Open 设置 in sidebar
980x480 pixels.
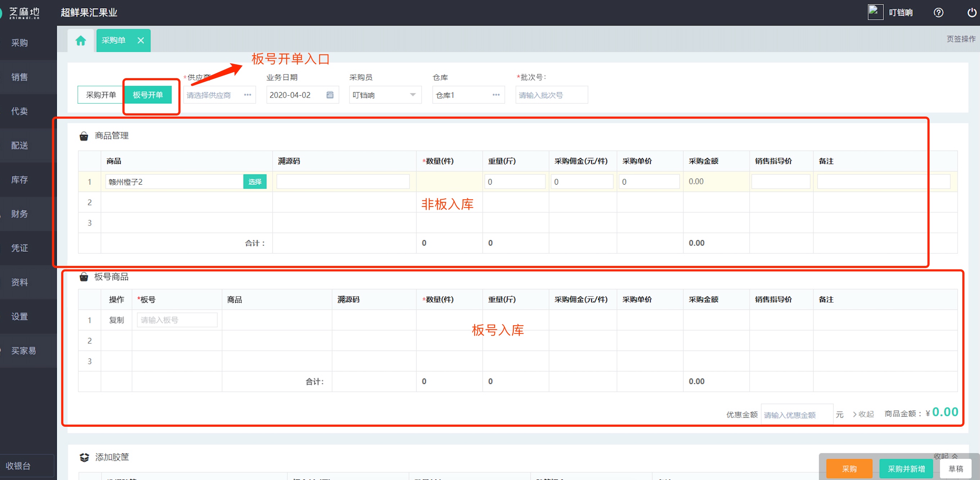pos(20,316)
